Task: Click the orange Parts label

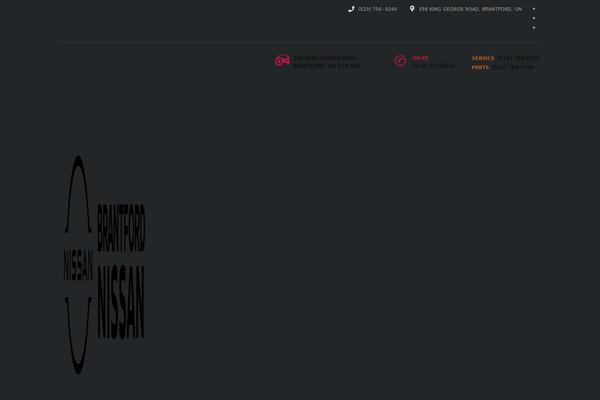Action: (x=480, y=67)
